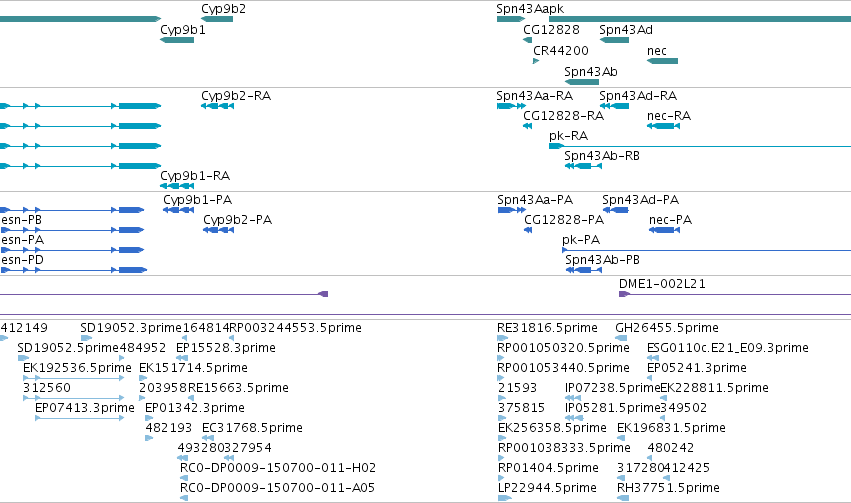Click the Spn43Ad gene glyph

tap(614, 40)
